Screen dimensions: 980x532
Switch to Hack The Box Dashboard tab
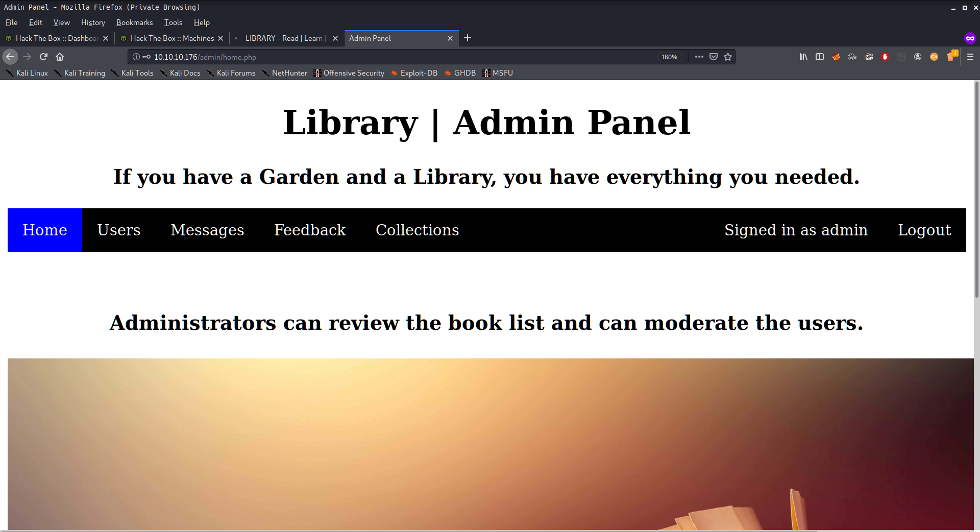coord(56,38)
